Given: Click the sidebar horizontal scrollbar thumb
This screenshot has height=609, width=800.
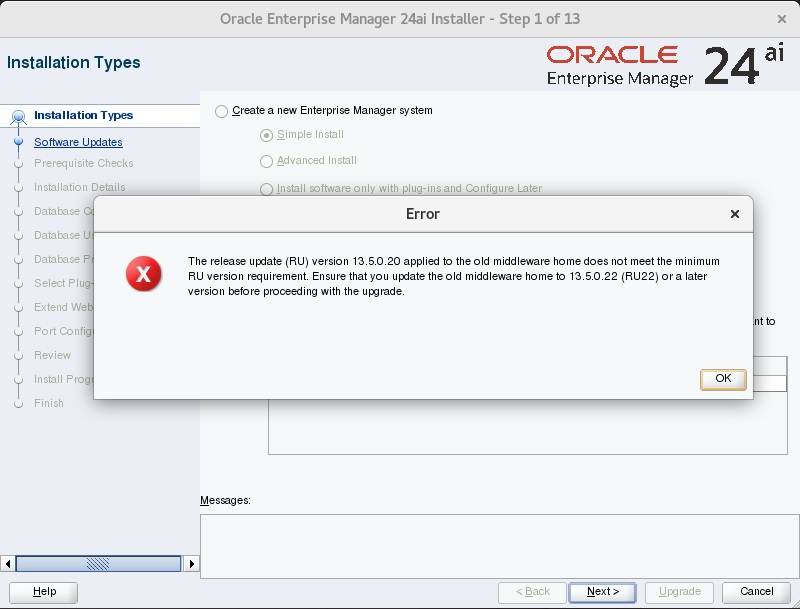Looking at the screenshot, I should point(98,564).
